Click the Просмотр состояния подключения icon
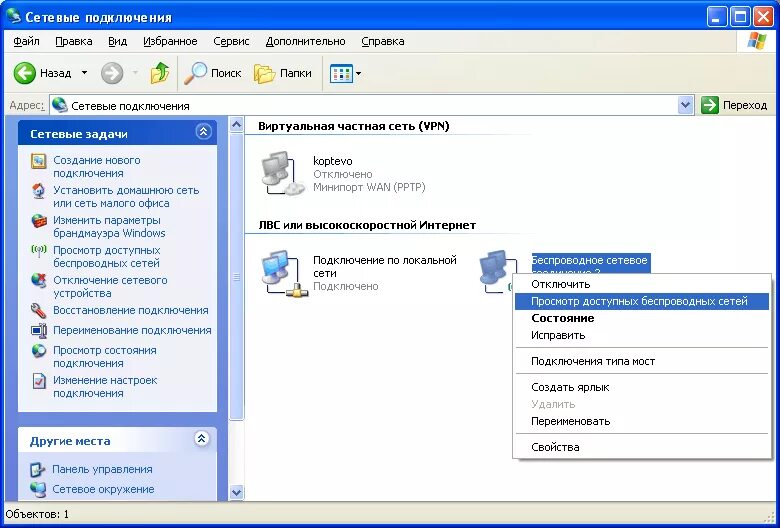780x528 pixels. click(x=38, y=351)
